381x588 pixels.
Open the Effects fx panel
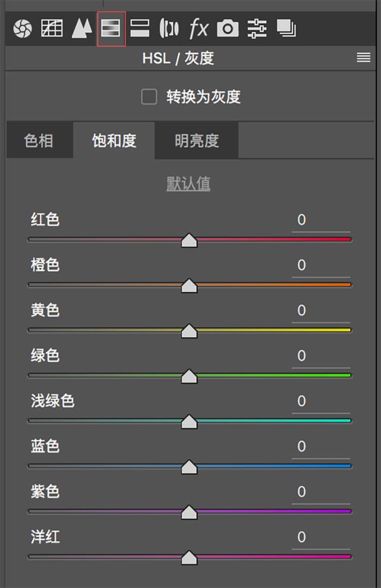coord(199,27)
